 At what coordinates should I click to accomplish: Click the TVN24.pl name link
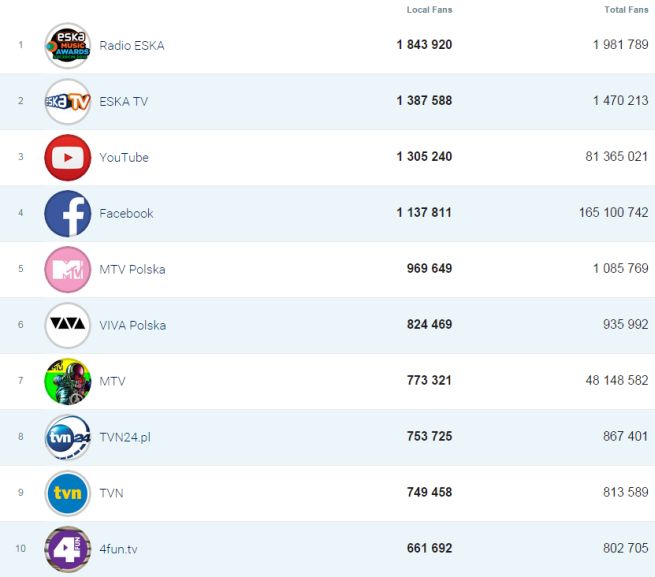point(125,437)
